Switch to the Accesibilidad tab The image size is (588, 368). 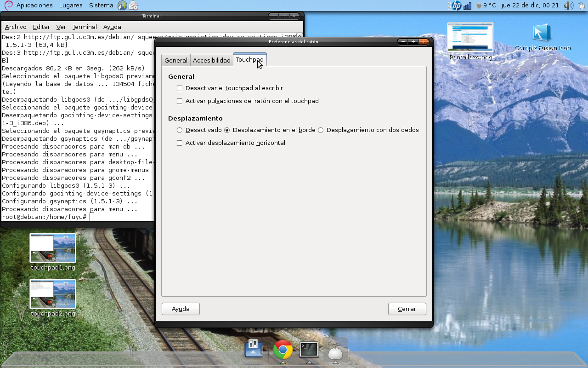[211, 60]
